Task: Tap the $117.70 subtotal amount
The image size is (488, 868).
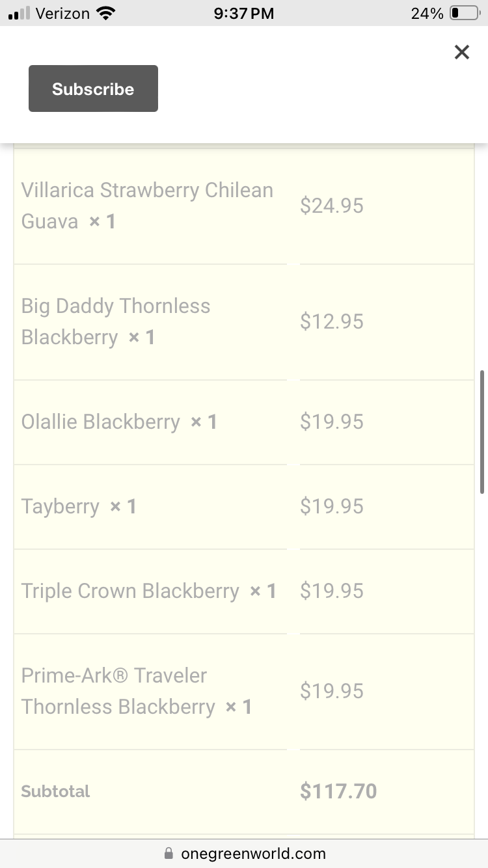Action: 338,791
